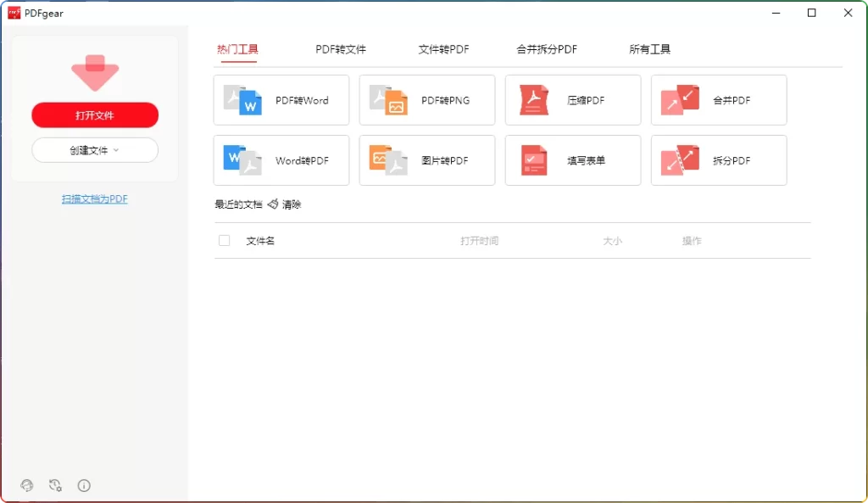Open the 图片转PDF image converter
868x503 pixels.
pyautogui.click(x=426, y=160)
